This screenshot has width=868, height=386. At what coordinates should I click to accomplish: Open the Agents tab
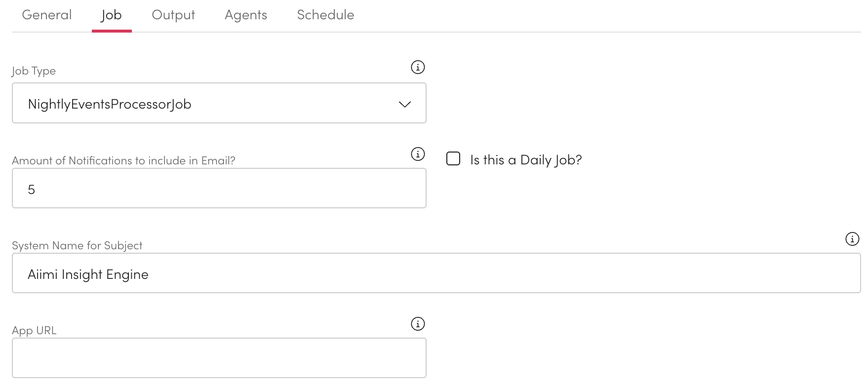pos(246,15)
